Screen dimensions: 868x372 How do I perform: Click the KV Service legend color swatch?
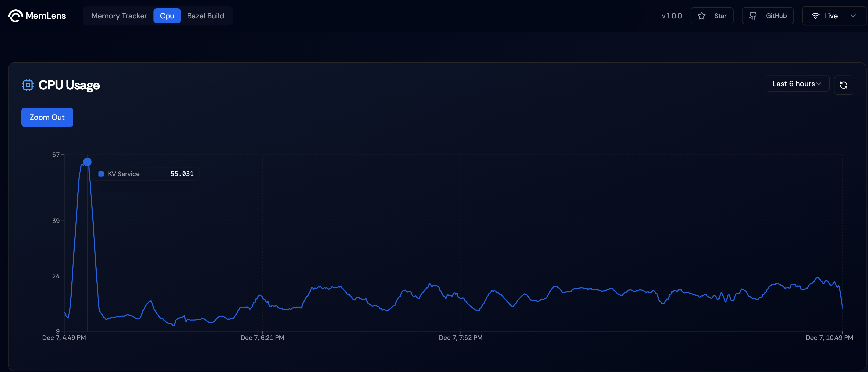click(101, 174)
